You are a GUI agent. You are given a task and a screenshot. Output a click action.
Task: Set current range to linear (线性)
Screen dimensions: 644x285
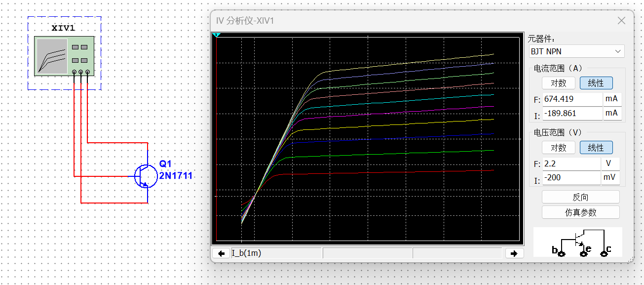coord(596,83)
